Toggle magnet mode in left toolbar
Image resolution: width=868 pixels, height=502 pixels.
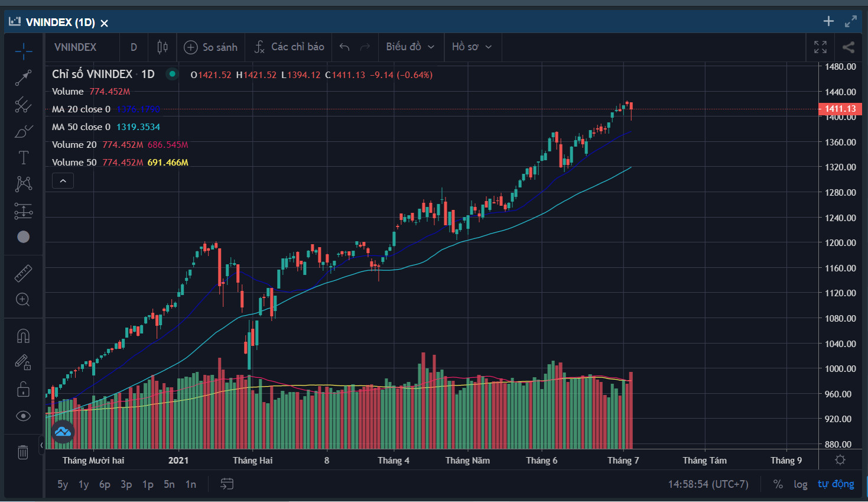click(23, 336)
